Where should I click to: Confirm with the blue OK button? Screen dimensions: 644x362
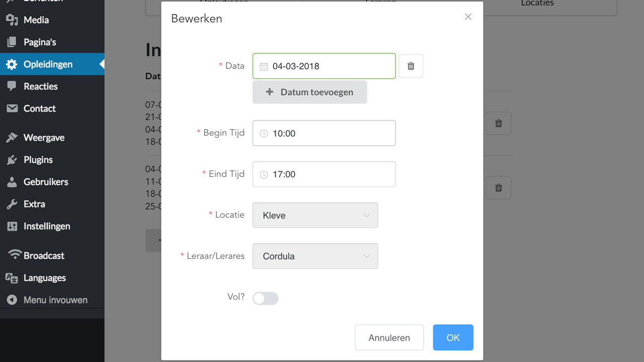point(453,337)
